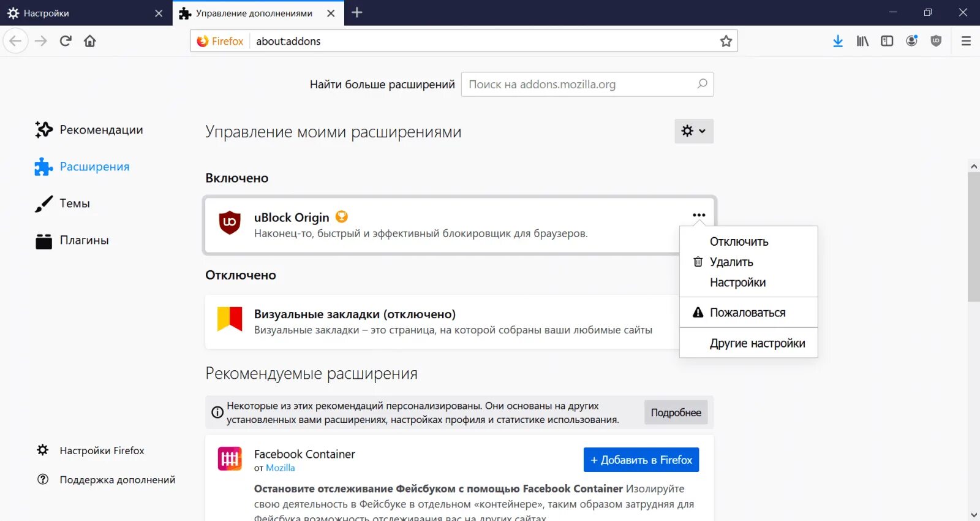Open the Темы sidebar section

(62, 203)
